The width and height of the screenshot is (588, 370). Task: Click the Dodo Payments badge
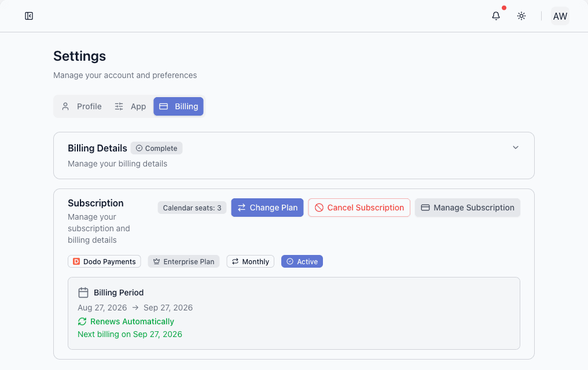pyautogui.click(x=104, y=261)
